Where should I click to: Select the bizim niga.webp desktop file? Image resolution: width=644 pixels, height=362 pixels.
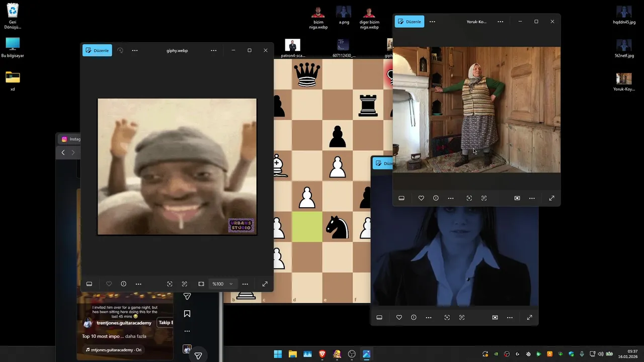[318, 18]
